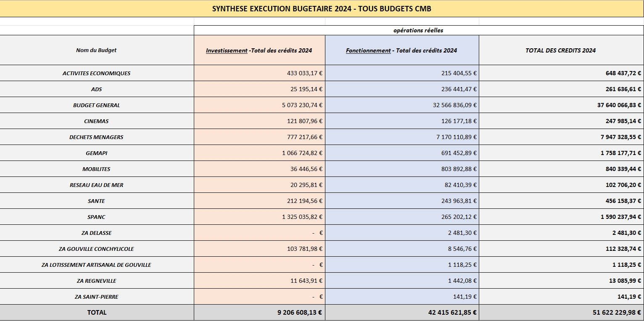This screenshot has height=321, width=644.
Task: Click the Investissement total des crédits header
Action: coord(259,50)
